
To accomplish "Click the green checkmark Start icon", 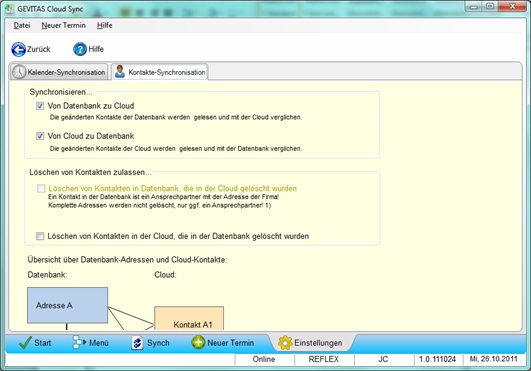I will click(x=25, y=343).
